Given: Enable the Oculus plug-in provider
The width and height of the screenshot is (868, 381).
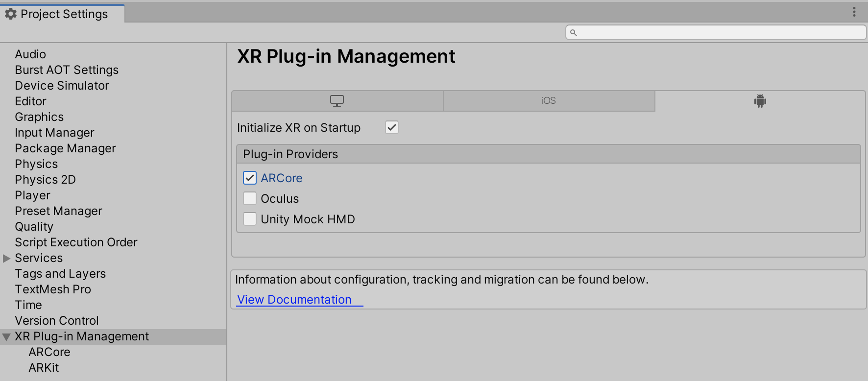Looking at the screenshot, I should click(250, 198).
